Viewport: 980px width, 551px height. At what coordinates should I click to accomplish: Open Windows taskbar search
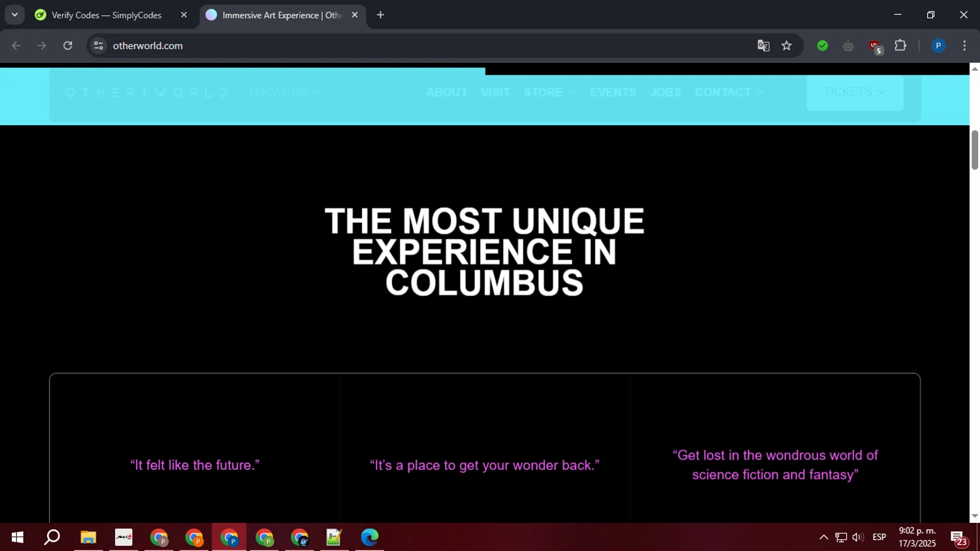52,537
